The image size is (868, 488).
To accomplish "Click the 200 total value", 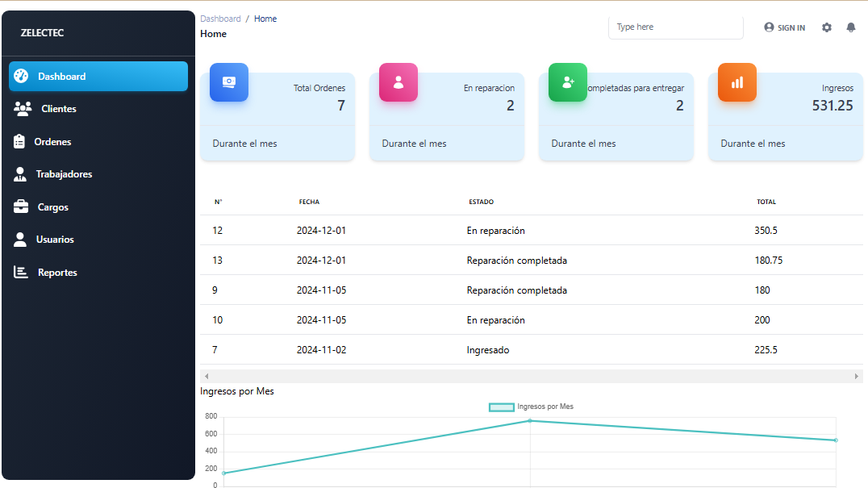I will [x=762, y=319].
